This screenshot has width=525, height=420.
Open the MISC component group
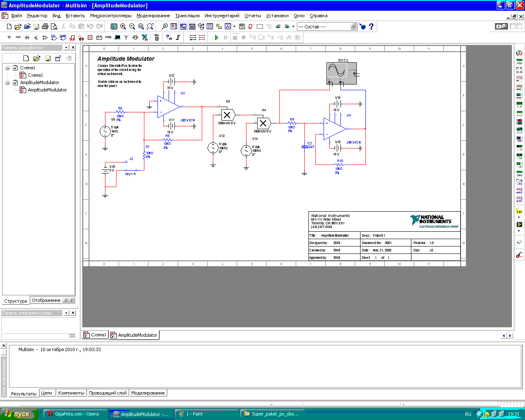pyautogui.click(x=108, y=37)
